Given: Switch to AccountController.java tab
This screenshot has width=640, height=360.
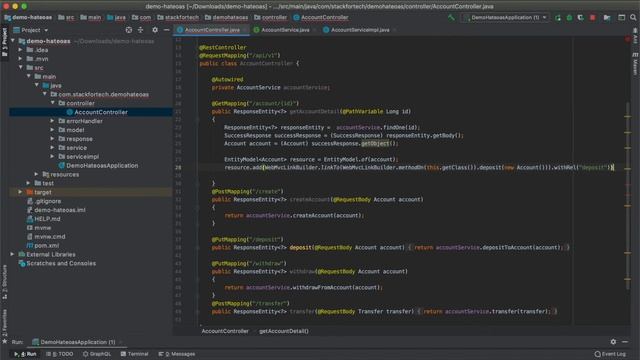Looking at the screenshot, I should pos(212,30).
